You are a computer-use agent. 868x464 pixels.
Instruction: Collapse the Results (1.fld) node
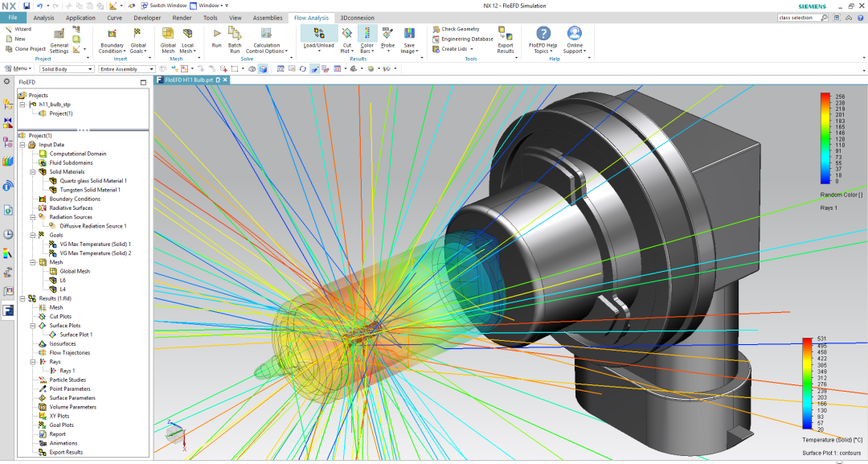point(23,298)
